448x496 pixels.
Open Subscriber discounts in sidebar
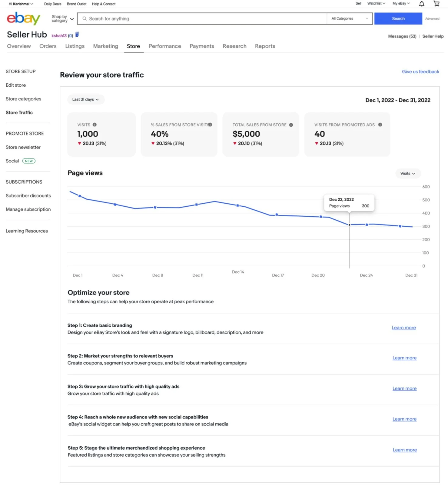tap(28, 196)
